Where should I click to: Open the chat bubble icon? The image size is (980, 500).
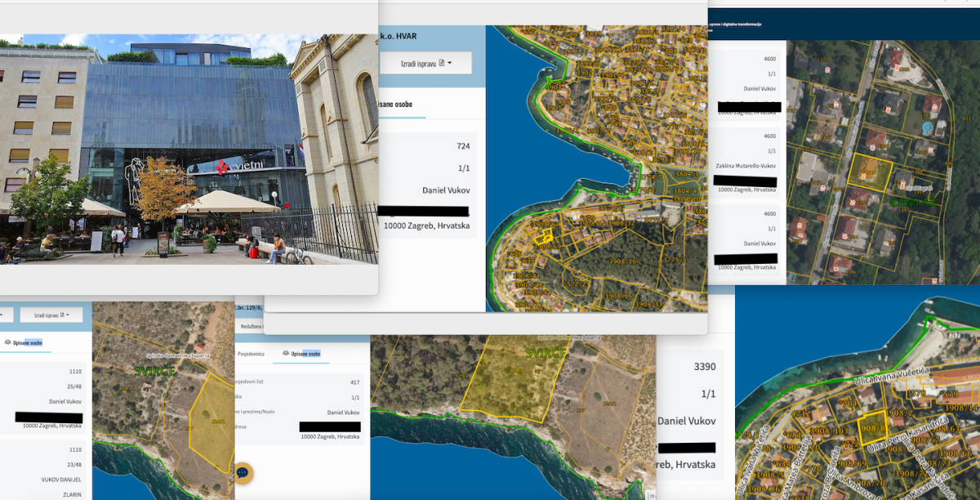(x=243, y=473)
